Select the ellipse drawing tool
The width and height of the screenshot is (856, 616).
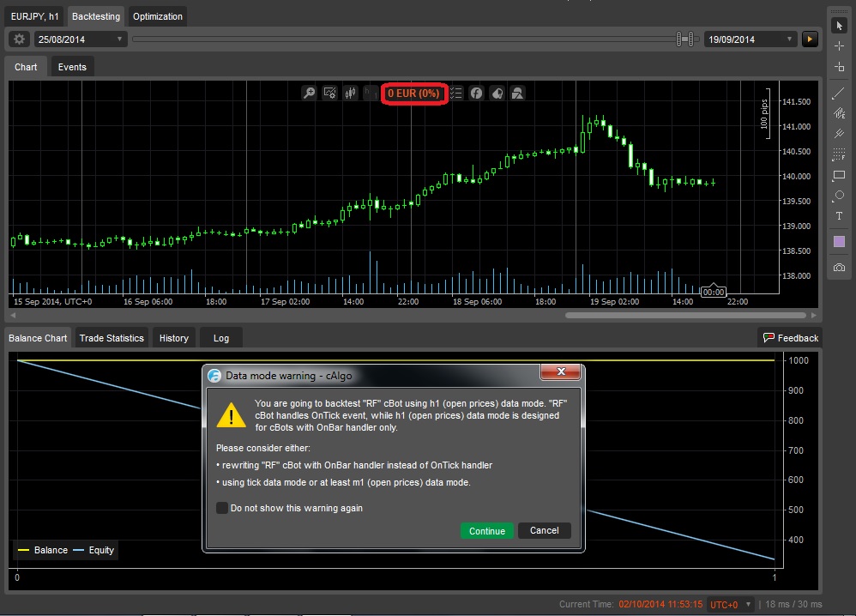tap(839, 196)
